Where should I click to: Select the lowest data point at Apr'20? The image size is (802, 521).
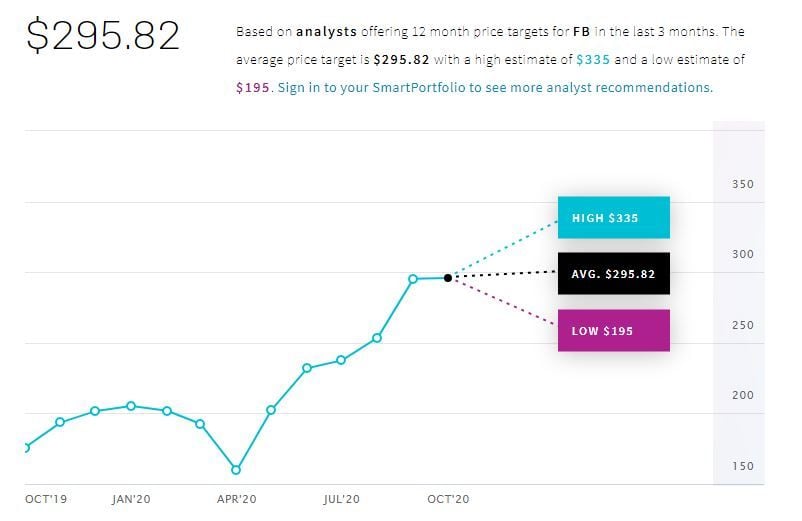point(236,469)
